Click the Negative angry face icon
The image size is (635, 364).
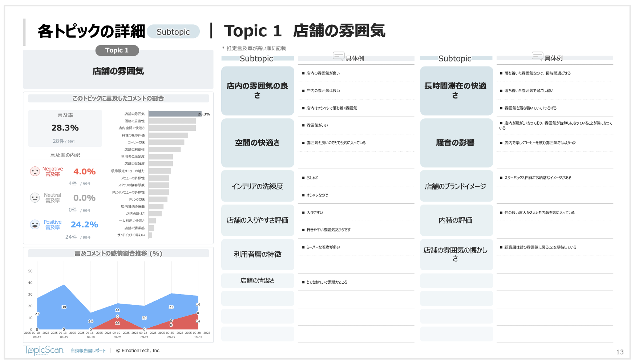coord(35,171)
